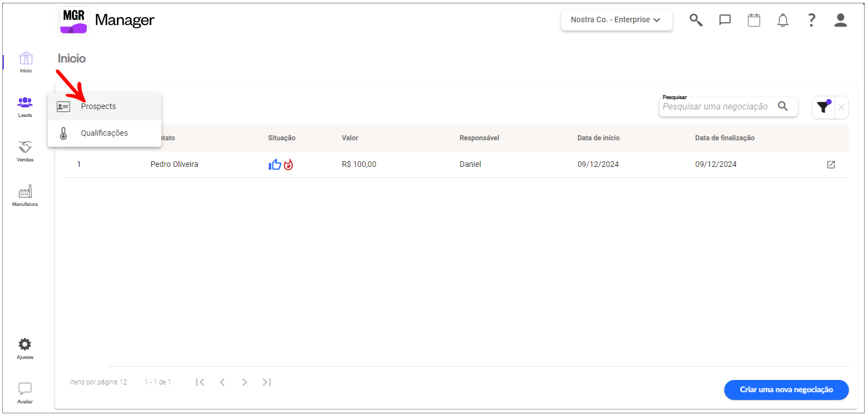Select the Pedro Oliveira contact cell

point(174,165)
